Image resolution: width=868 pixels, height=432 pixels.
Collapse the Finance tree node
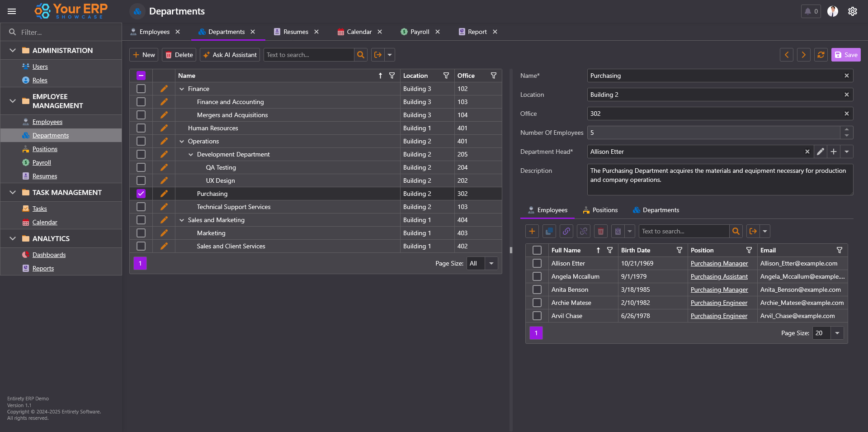point(182,89)
